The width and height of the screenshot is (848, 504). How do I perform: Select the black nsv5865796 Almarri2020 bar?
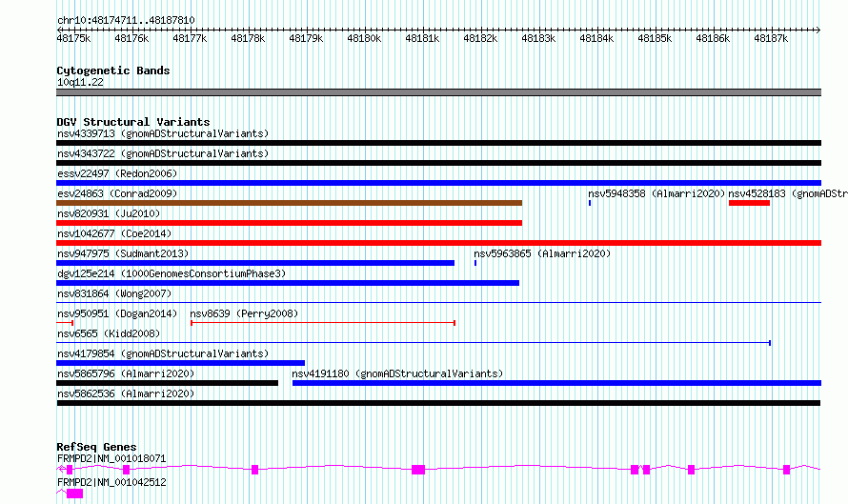pos(167,383)
